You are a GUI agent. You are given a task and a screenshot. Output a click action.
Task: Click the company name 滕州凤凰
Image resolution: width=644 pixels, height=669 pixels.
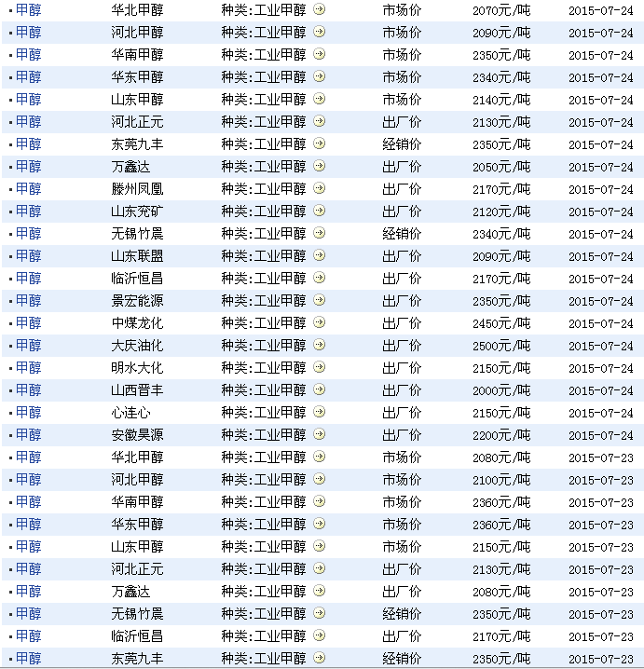pos(137,188)
